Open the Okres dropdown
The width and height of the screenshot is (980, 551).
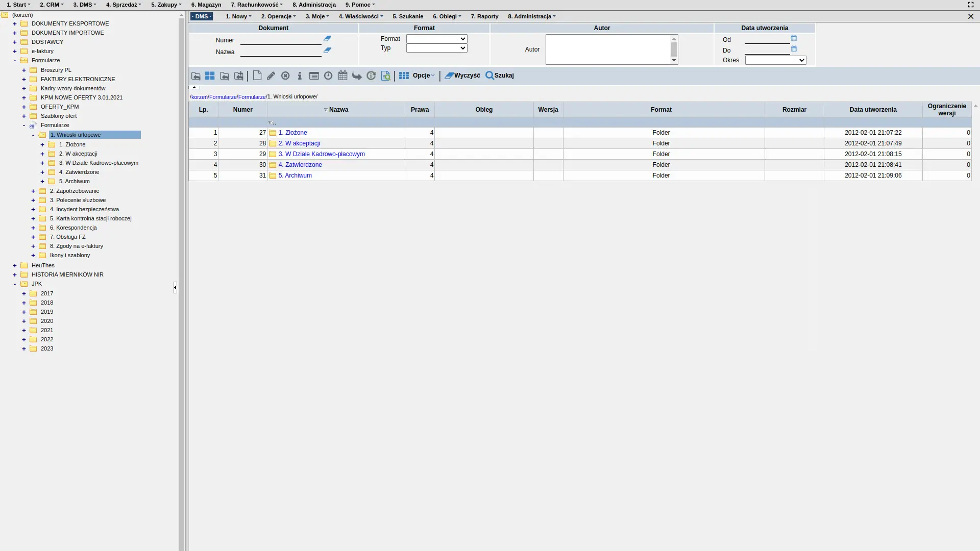point(775,60)
